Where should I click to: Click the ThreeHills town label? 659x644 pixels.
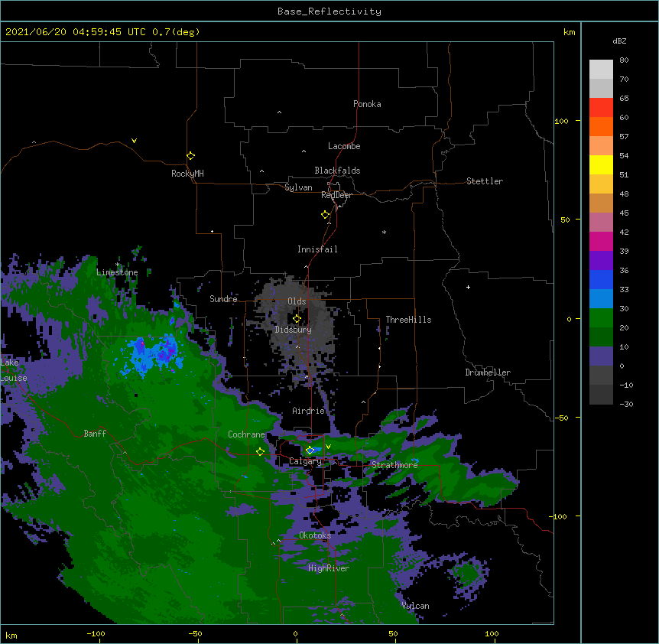[x=408, y=320]
